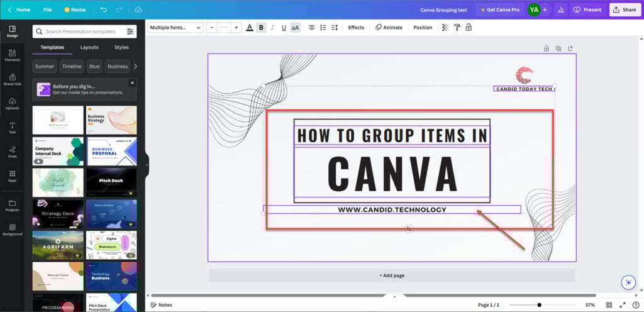The height and width of the screenshot is (312, 644).
Task: Toggle bulleted list formatting
Action: pyautogui.click(x=323, y=28)
